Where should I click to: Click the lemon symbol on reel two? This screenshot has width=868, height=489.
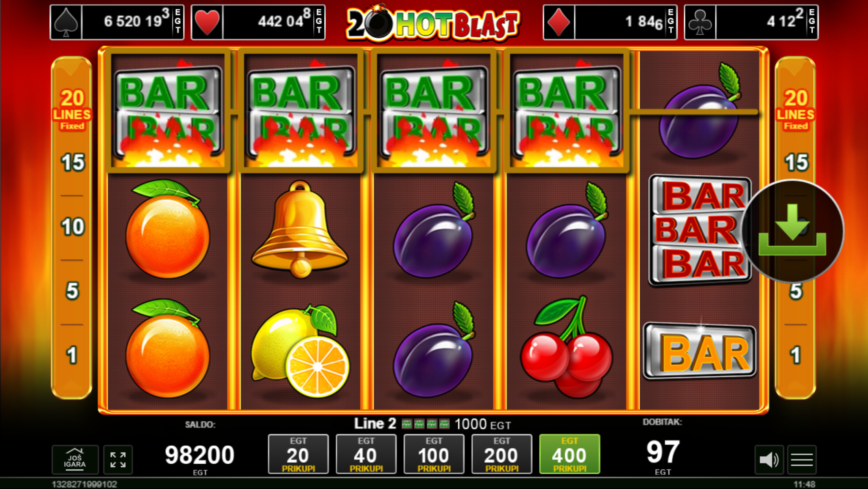(300, 351)
